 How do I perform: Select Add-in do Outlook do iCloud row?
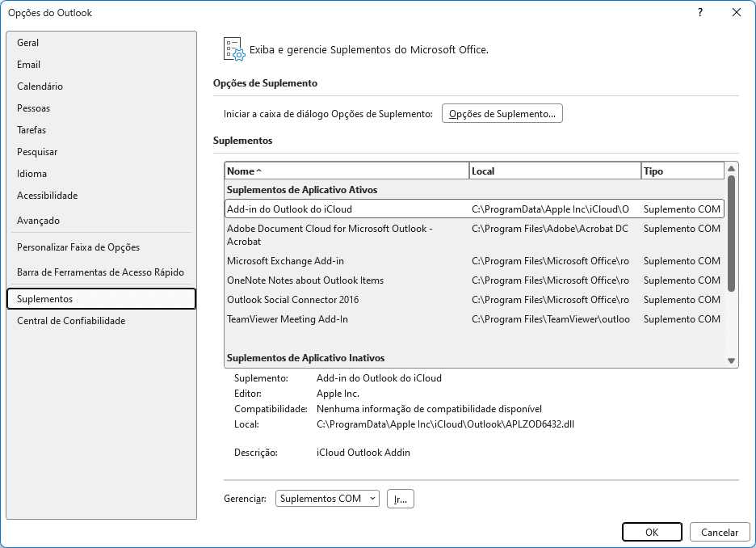click(x=475, y=209)
